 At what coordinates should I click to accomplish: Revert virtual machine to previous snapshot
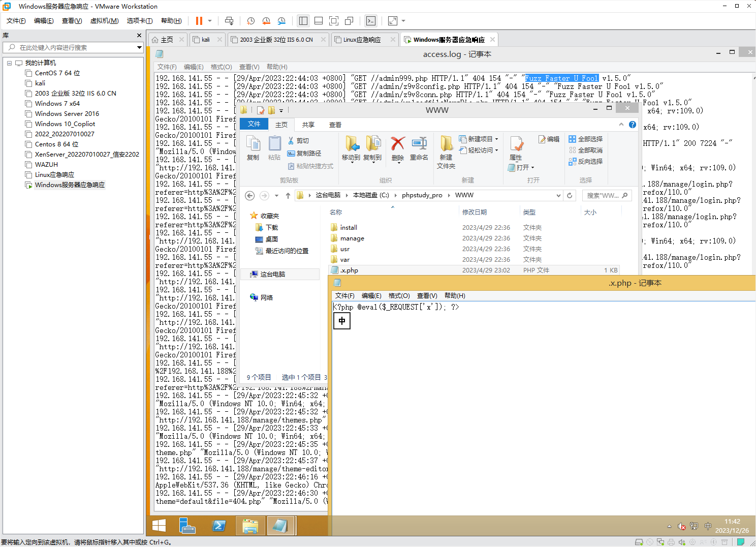[x=266, y=21]
